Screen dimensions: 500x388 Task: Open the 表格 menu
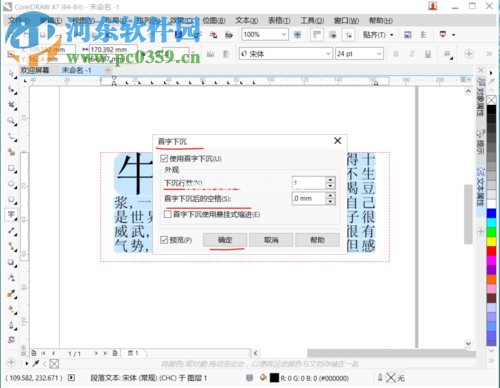point(279,21)
